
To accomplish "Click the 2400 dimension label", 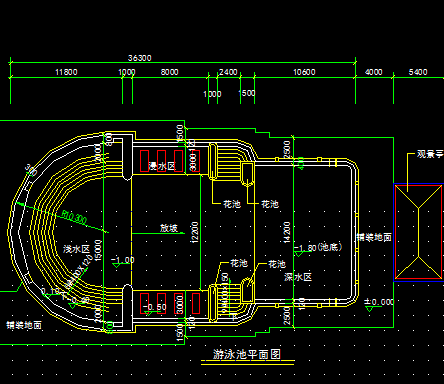I will (x=228, y=72).
